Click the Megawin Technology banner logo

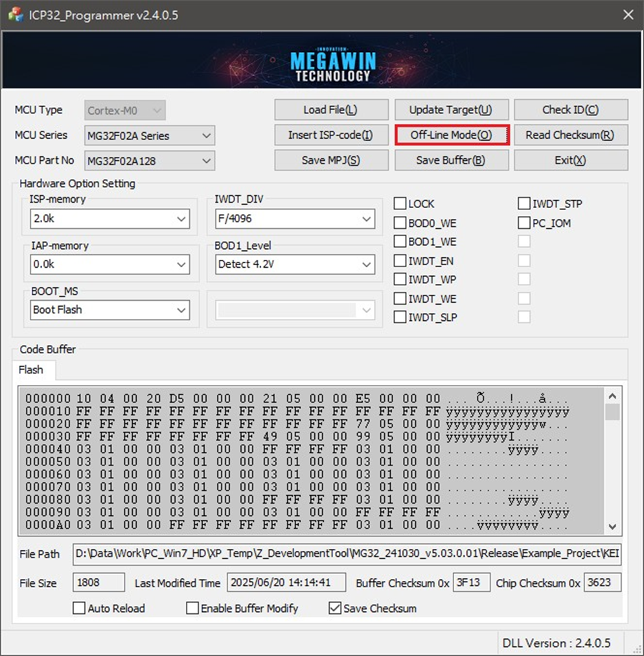(333, 65)
